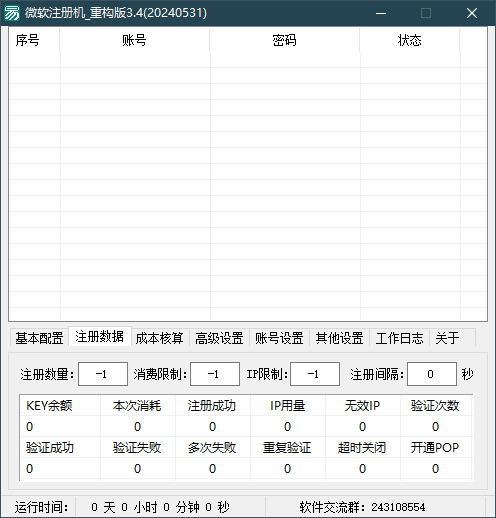The height and width of the screenshot is (518, 496).
Task: Edit the IP限制 value field
Action: (315, 374)
